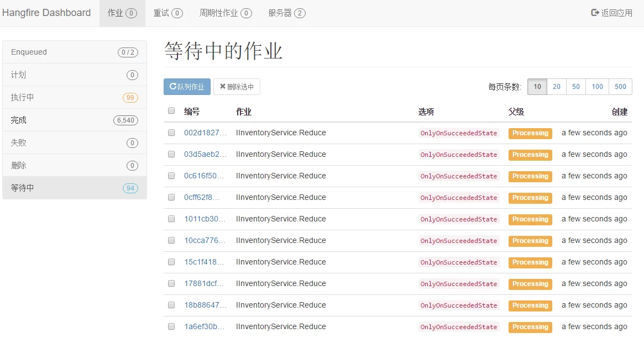644x338 pixels.
Task: Set page size to 500
Action: pyautogui.click(x=620, y=86)
